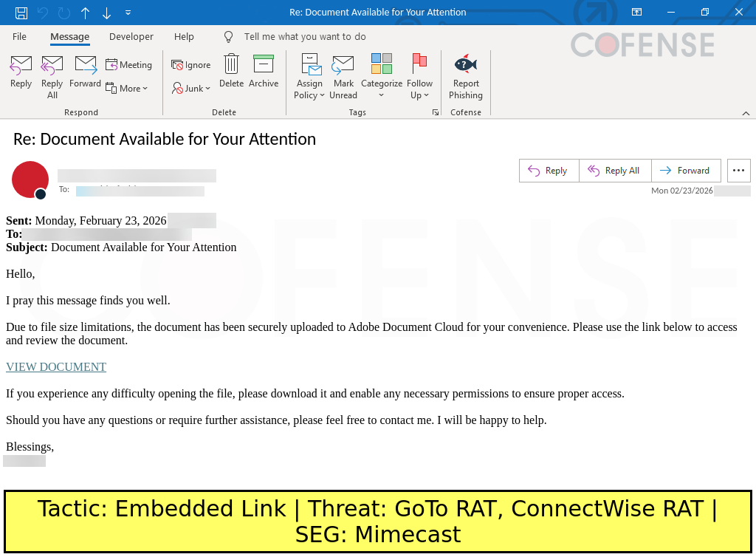Click the Mon 02/23/2026 date text

click(x=681, y=191)
